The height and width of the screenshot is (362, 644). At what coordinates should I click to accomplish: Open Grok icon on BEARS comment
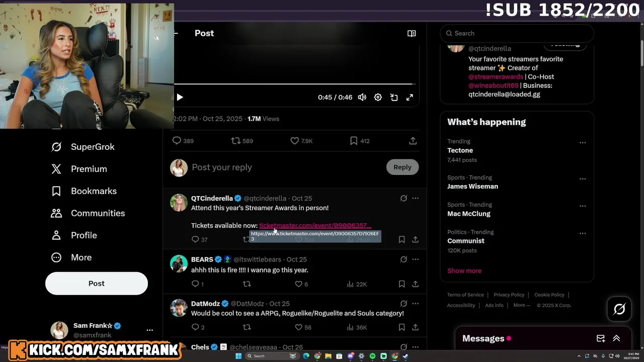404,259
